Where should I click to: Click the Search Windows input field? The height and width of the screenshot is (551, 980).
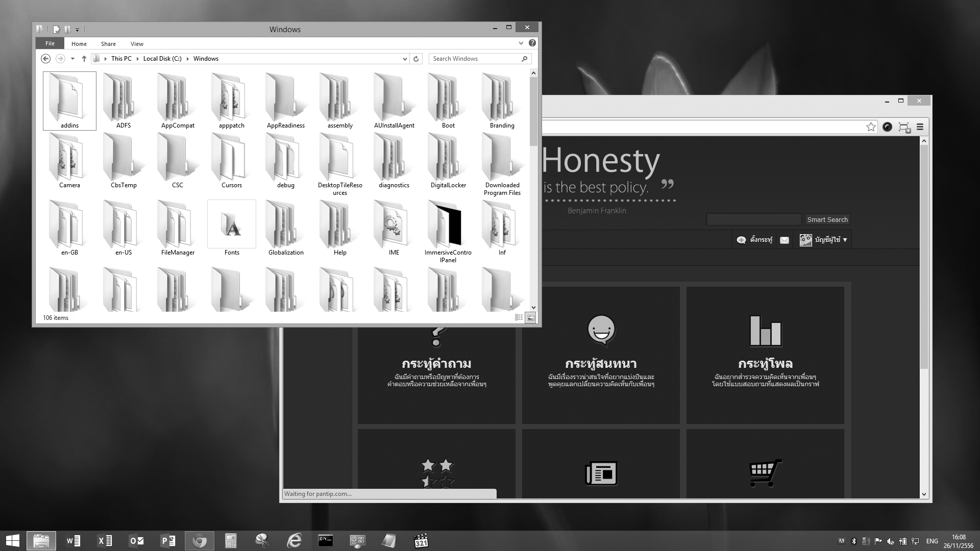click(475, 59)
